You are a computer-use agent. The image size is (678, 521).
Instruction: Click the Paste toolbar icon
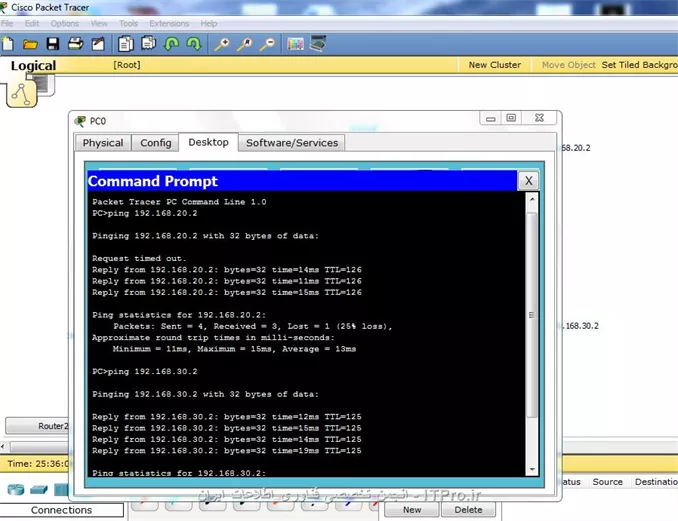coord(148,43)
